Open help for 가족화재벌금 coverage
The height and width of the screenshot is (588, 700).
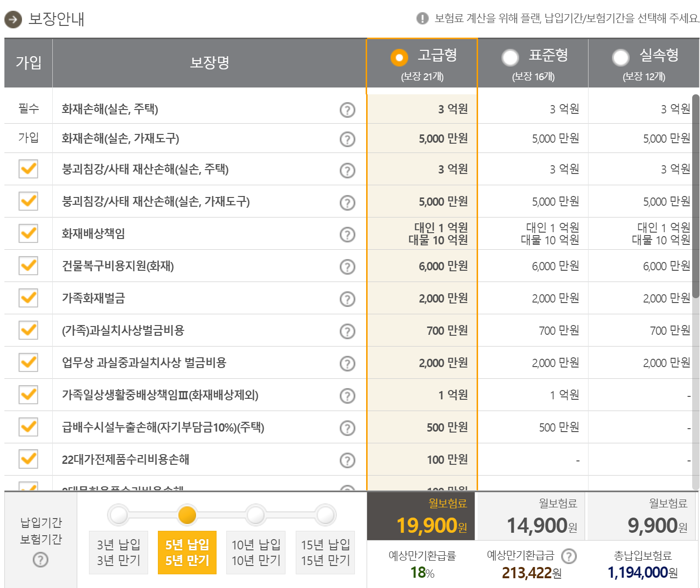[347, 298]
